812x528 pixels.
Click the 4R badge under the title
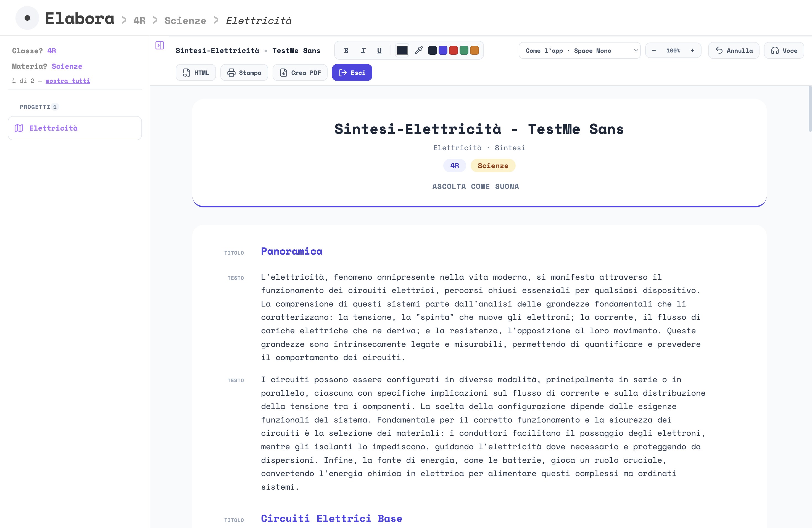pyautogui.click(x=454, y=166)
